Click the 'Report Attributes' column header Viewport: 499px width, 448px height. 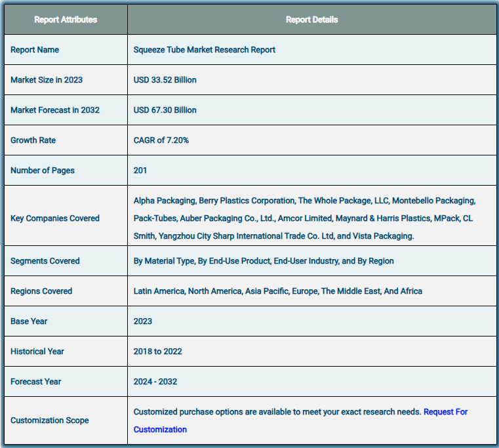(66, 20)
